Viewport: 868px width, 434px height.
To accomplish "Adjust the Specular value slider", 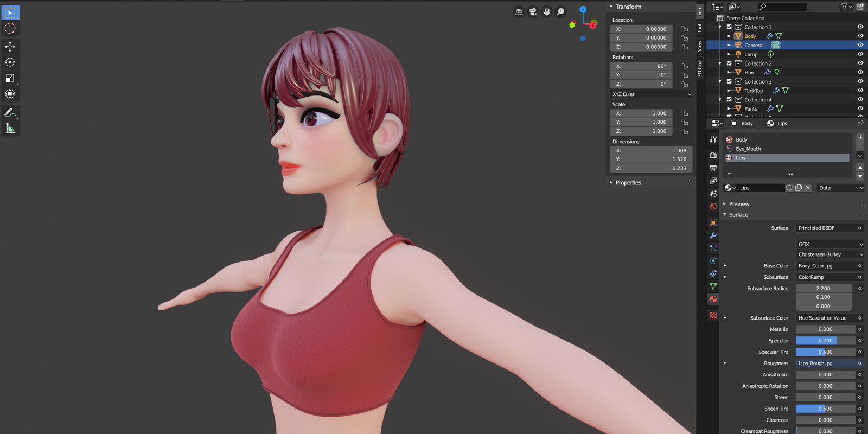I will 825,341.
